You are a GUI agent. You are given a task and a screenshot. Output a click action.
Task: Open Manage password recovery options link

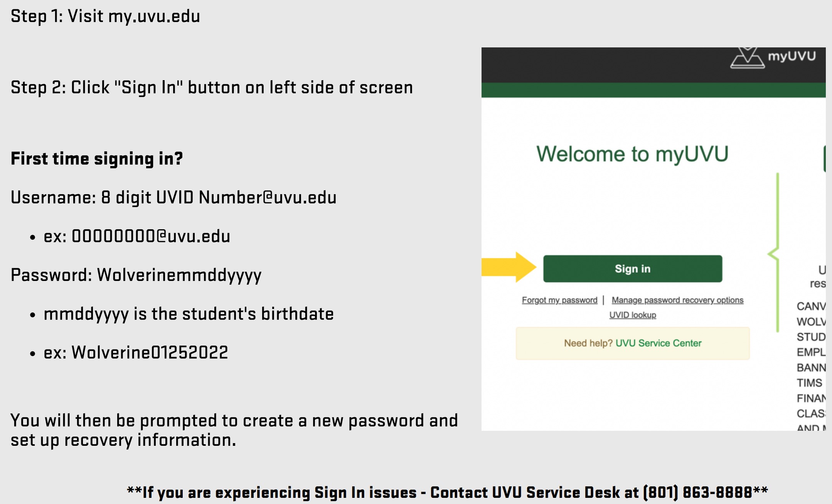[677, 300]
